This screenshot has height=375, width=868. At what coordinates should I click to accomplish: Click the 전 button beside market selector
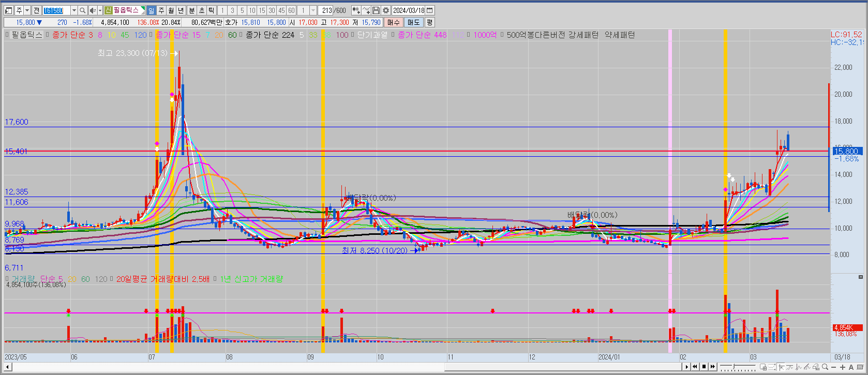point(36,10)
